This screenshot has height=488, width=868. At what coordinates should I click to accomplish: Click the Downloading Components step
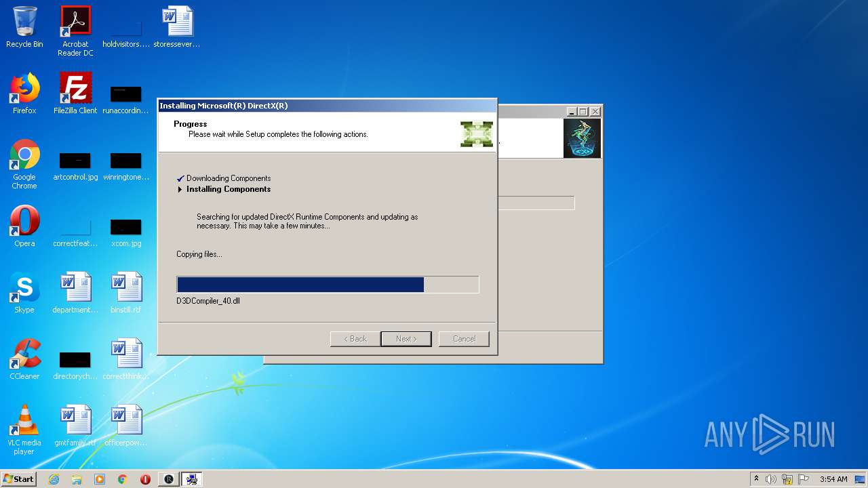229,178
